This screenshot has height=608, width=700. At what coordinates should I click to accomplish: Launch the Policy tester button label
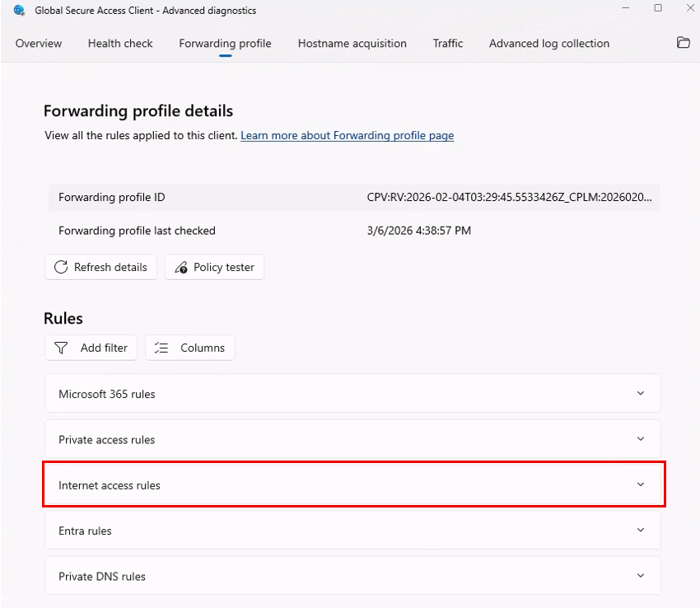tap(224, 267)
